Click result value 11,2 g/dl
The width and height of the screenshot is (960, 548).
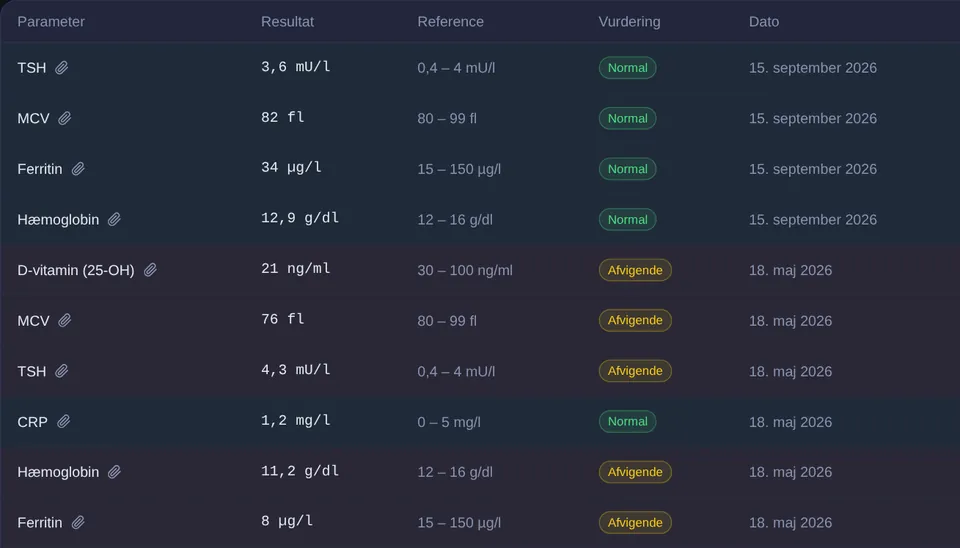(300, 471)
